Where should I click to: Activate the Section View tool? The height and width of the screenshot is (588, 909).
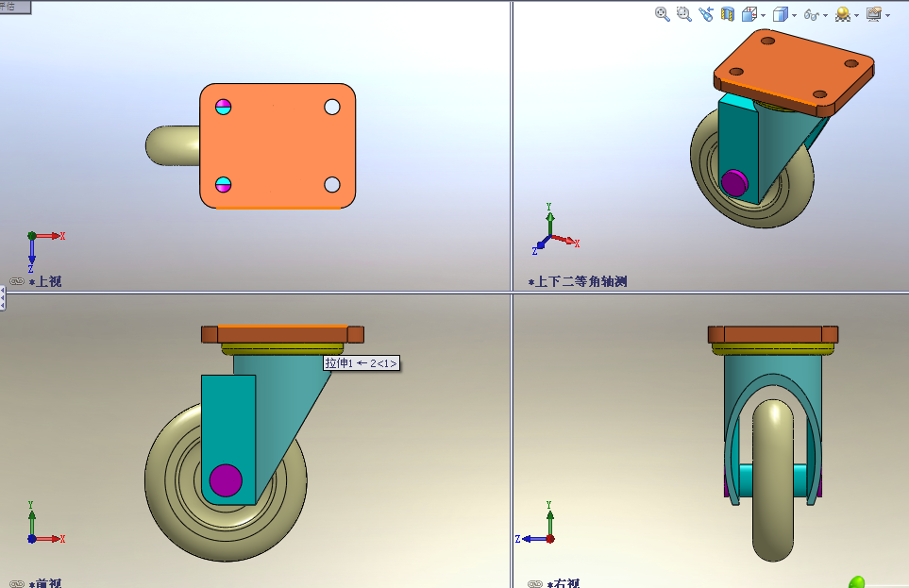pos(728,14)
